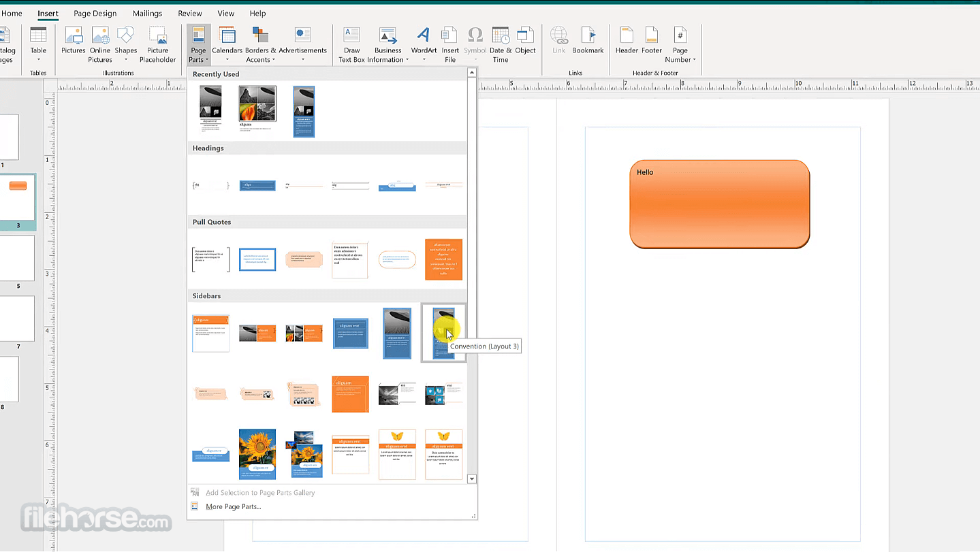Screen dimensions: 980x552
Task: Insert a Footer
Action: (x=652, y=42)
